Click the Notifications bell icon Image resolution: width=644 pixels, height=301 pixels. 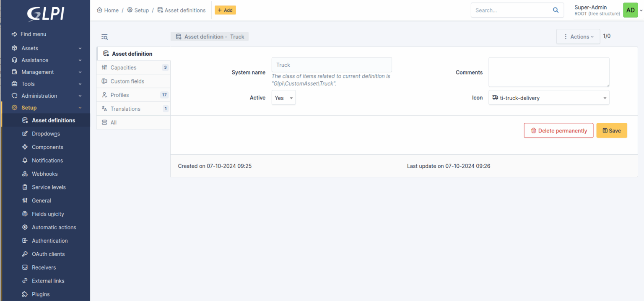pos(25,161)
